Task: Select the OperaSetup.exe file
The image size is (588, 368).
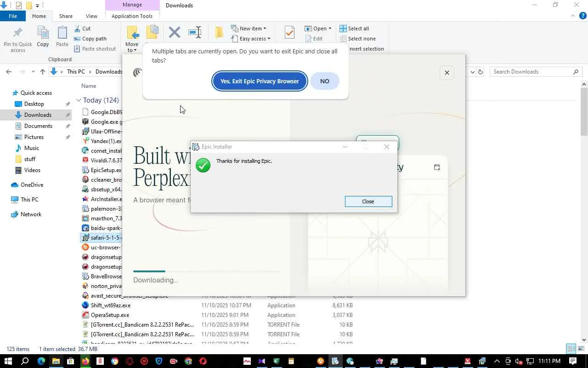Action: click(110, 315)
